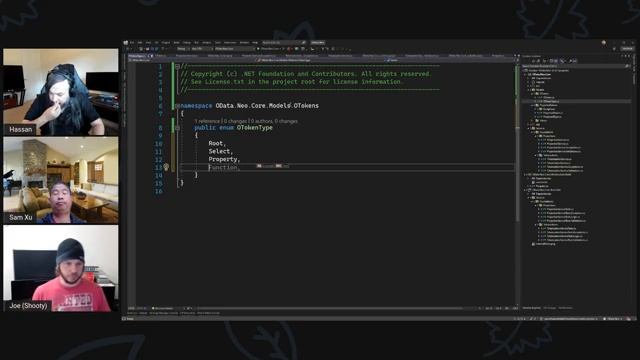Collapse the copyright comment block on line 1
Screen dimensions: 640x360
tap(177, 66)
